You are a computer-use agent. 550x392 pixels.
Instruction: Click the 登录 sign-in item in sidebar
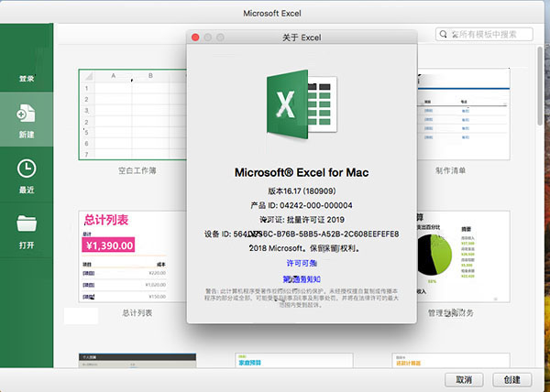tap(27, 79)
